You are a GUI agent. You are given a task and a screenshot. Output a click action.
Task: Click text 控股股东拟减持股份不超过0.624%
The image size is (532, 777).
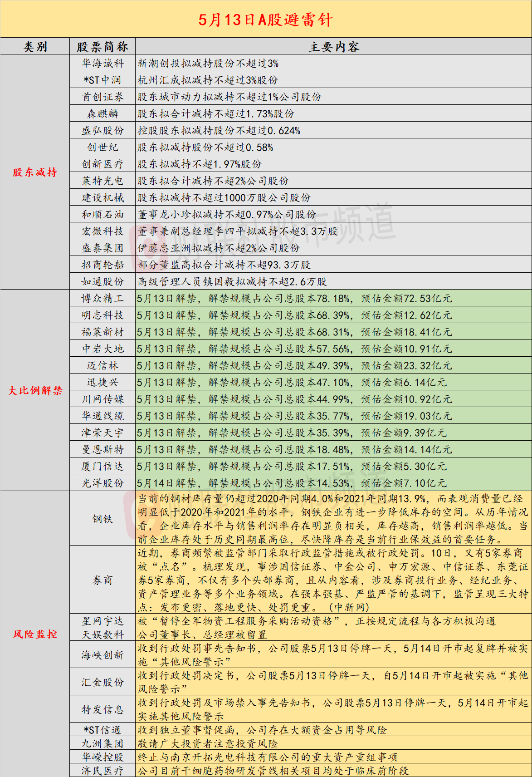point(219,130)
